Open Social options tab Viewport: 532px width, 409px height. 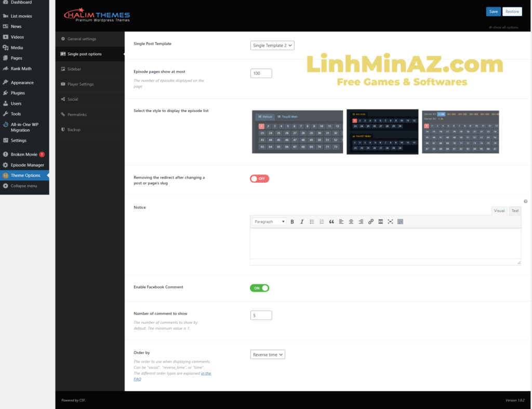[x=90, y=99]
